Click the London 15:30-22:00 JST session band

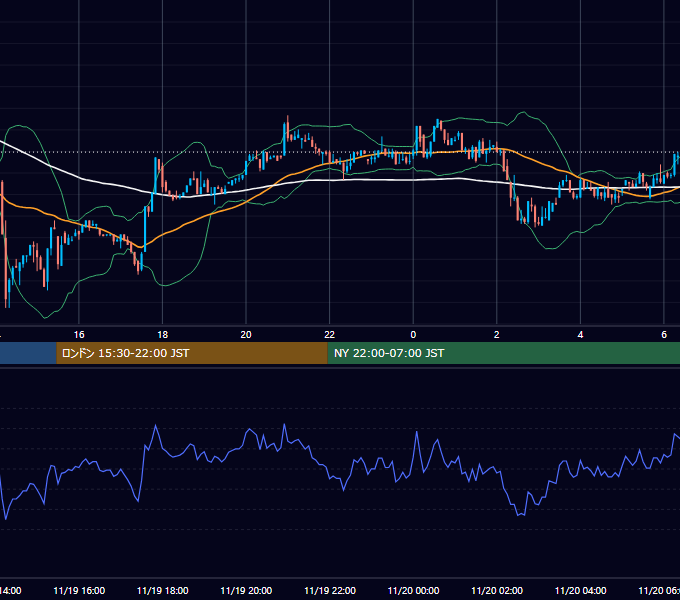[192, 353]
